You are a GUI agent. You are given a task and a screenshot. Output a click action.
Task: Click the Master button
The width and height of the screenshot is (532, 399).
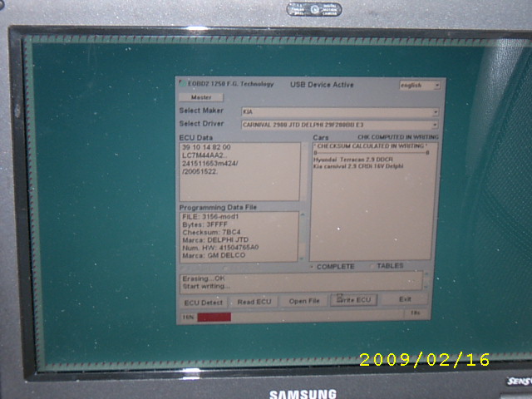(201, 97)
